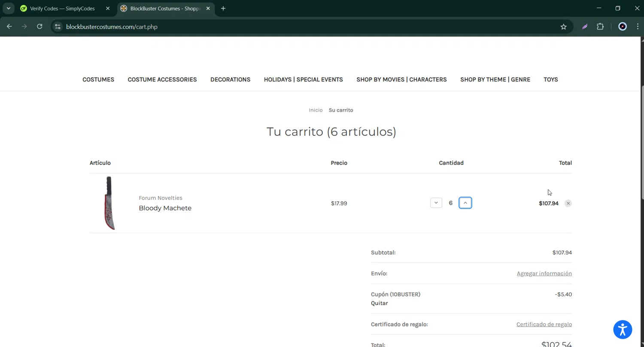Open the COSTUME ACCESSORIES menu
The image size is (644, 347).
[162, 79]
